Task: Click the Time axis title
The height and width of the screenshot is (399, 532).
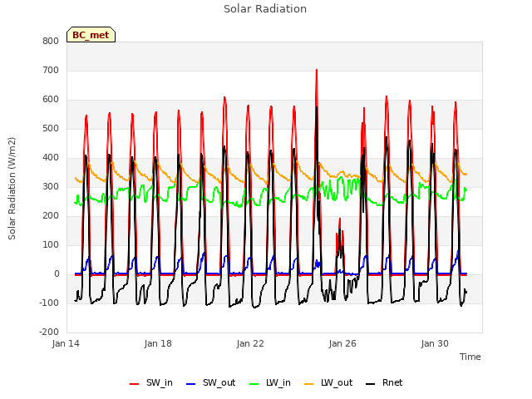Action: click(470, 357)
